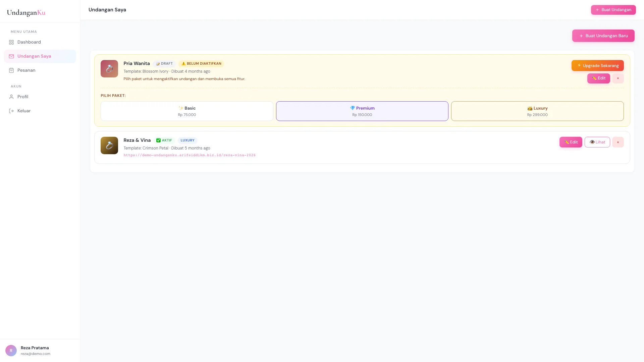644x362 pixels.
Task: Click the Dashboard grid icon
Action: pos(11,42)
